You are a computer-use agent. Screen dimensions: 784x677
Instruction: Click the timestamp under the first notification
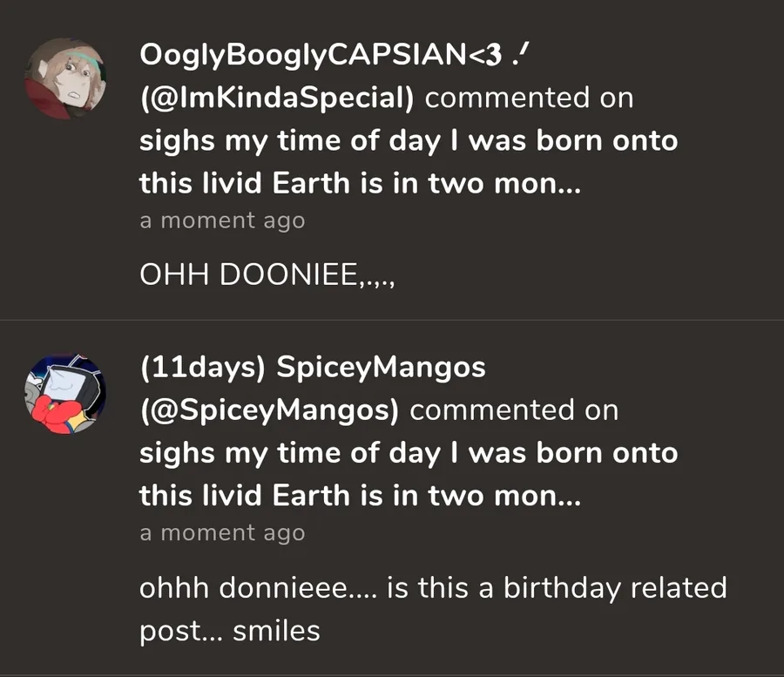pyautogui.click(x=222, y=220)
